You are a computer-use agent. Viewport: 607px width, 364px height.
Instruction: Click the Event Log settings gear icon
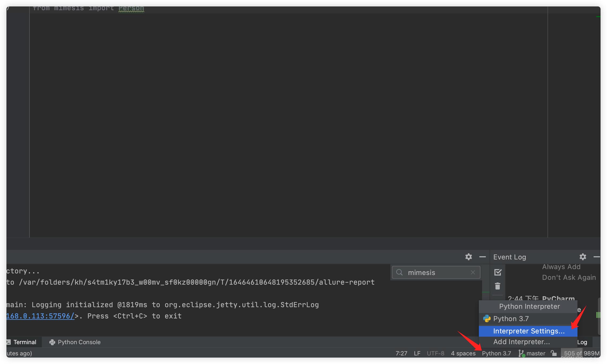[x=582, y=257]
